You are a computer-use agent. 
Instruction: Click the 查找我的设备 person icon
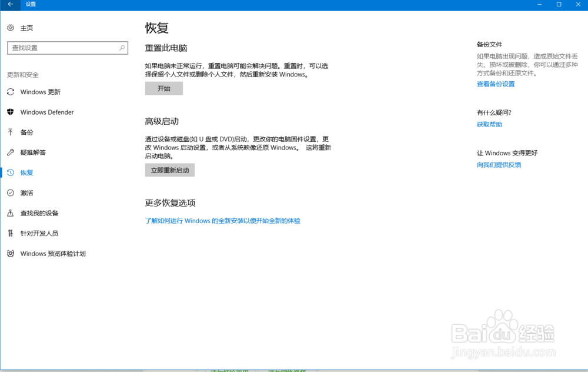[x=11, y=213]
